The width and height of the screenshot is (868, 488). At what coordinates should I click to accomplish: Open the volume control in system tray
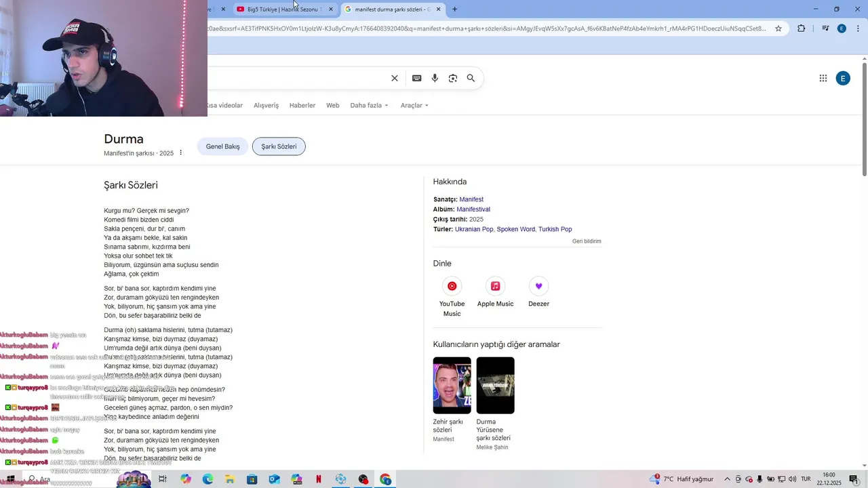(792, 479)
